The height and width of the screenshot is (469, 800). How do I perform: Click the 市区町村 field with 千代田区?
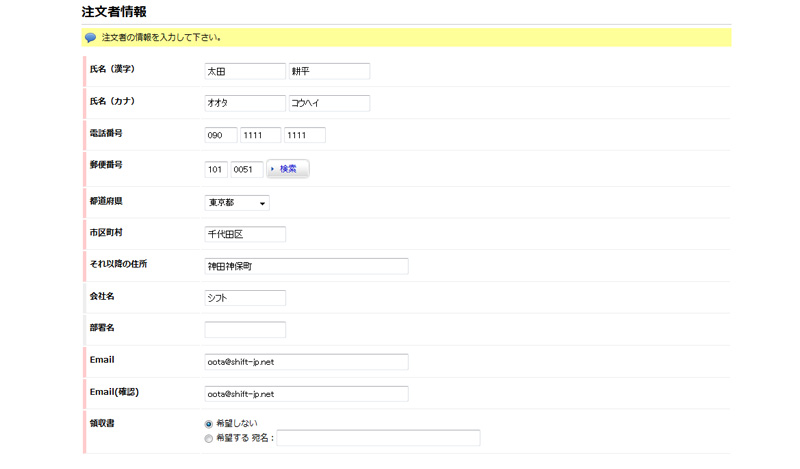[245, 234]
